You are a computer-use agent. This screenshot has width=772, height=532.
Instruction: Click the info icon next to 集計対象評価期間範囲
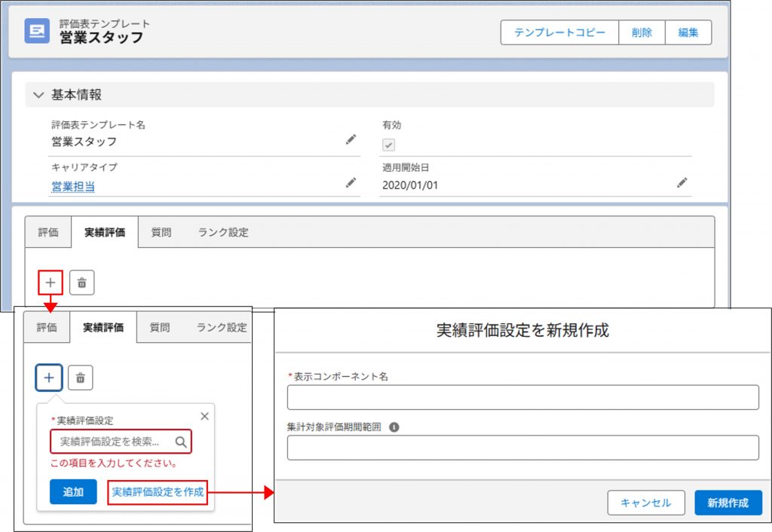point(394,427)
